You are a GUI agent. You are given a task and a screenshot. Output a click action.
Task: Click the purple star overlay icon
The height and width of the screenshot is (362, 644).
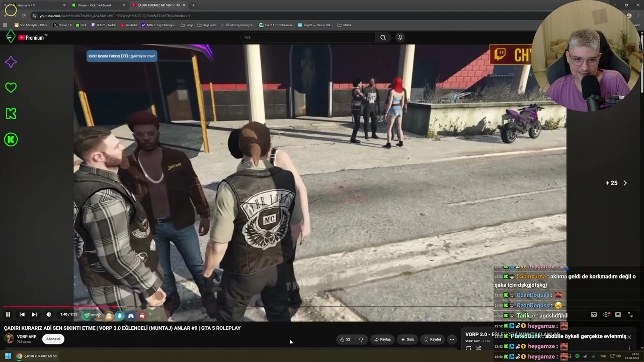(11, 62)
